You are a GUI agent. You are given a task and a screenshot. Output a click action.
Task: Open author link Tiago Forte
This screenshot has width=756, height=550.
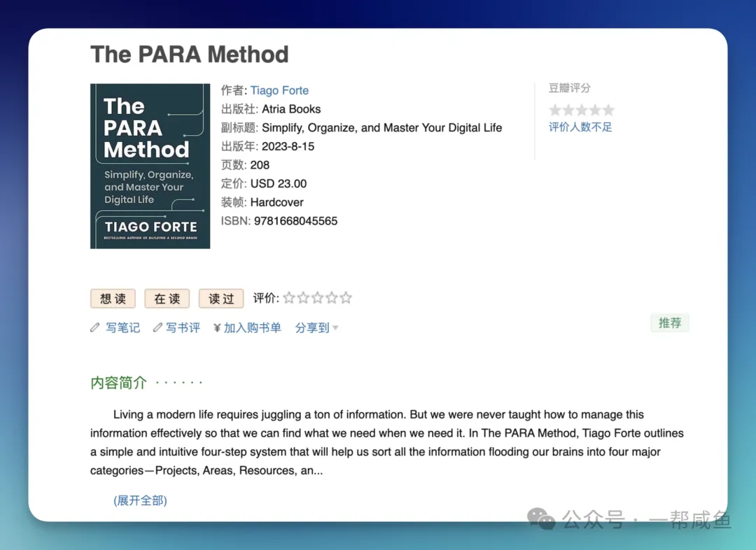click(x=279, y=90)
